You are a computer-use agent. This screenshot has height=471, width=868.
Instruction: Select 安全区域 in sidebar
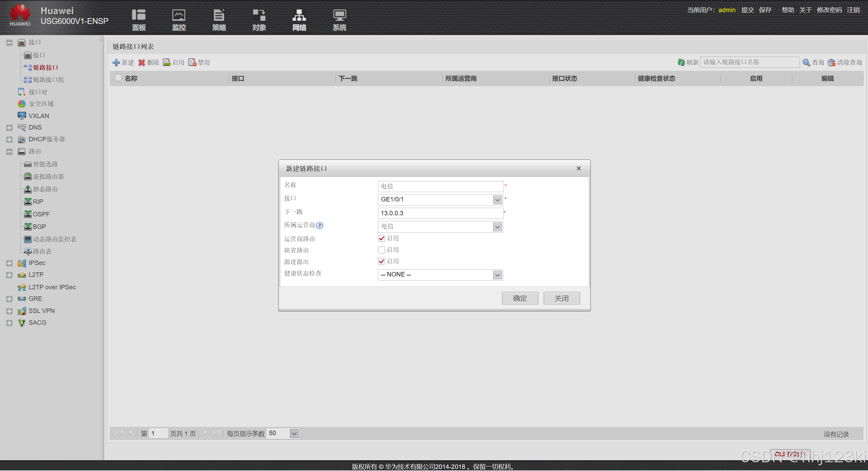pos(41,104)
